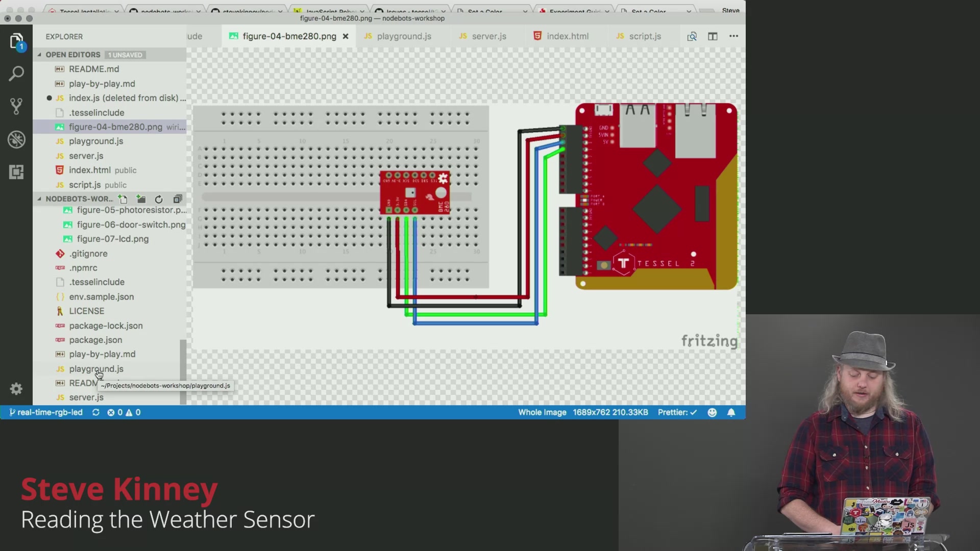Click the 1 UNSAVED badge

pyautogui.click(x=125, y=55)
